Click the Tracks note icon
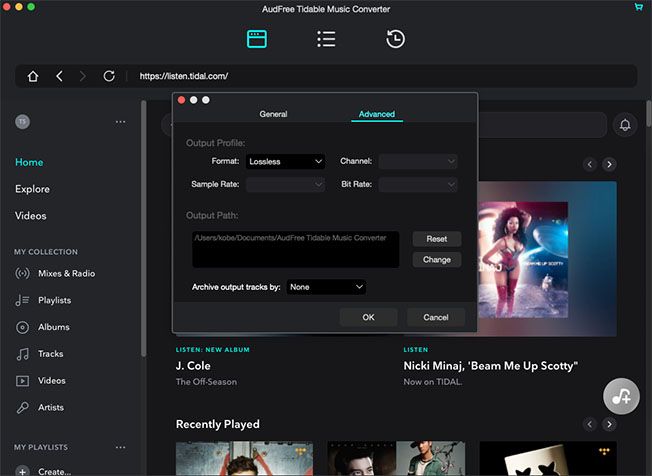The width and height of the screenshot is (652, 476). click(22, 354)
